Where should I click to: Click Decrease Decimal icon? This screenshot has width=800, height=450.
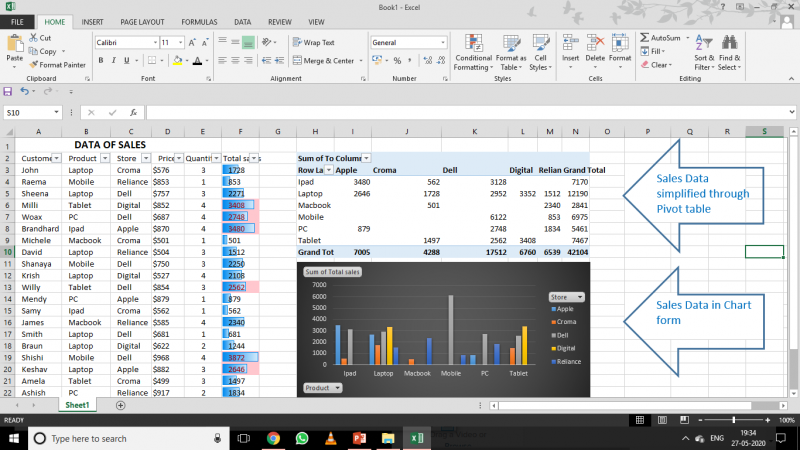[x=441, y=61]
